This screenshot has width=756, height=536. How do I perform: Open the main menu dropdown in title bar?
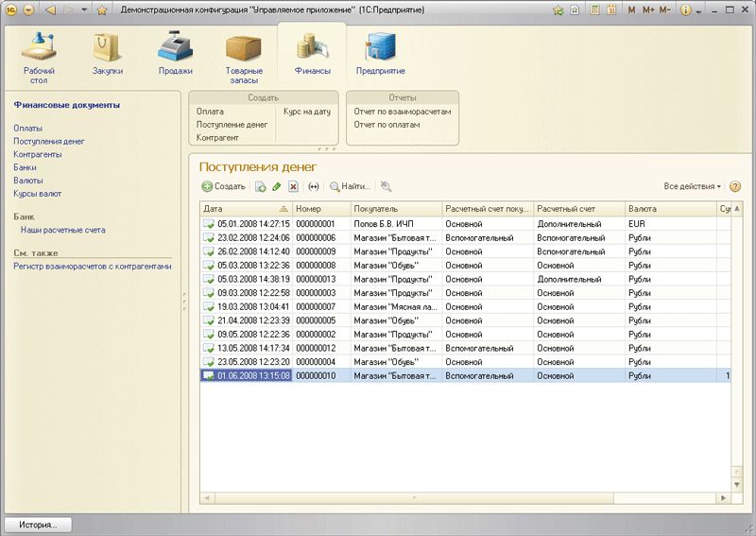[x=27, y=9]
